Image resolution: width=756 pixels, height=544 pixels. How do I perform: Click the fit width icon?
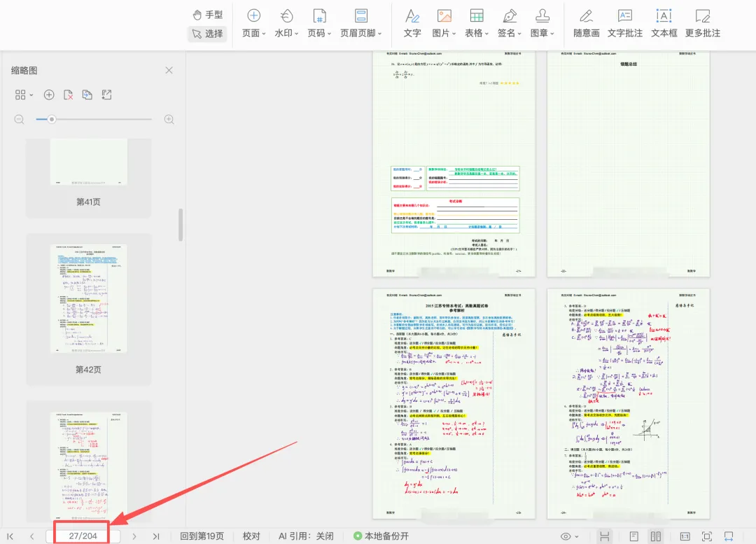pos(729,536)
